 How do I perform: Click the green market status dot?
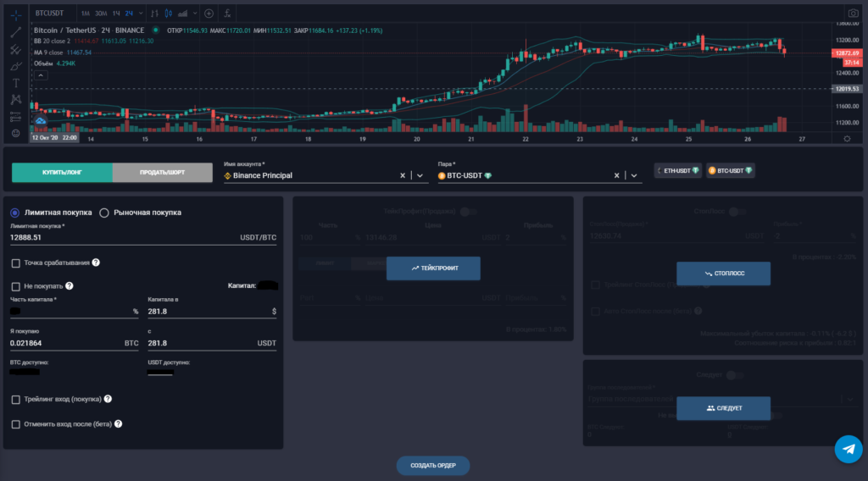coord(156,30)
